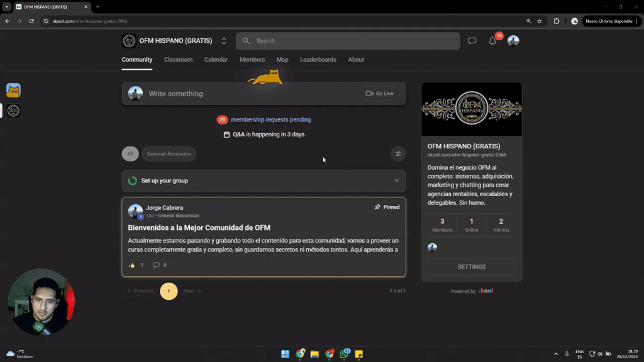
Task: Select the All filter chip
Action: coord(130,154)
